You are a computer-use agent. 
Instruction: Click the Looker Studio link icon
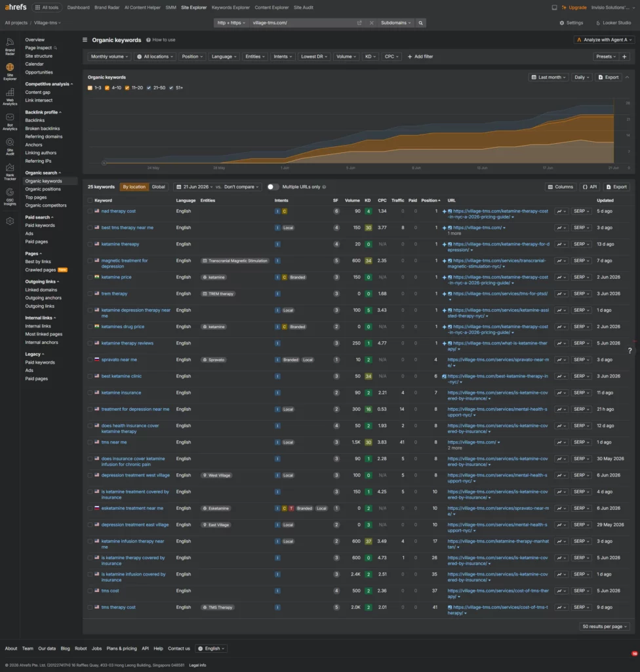[598, 23]
